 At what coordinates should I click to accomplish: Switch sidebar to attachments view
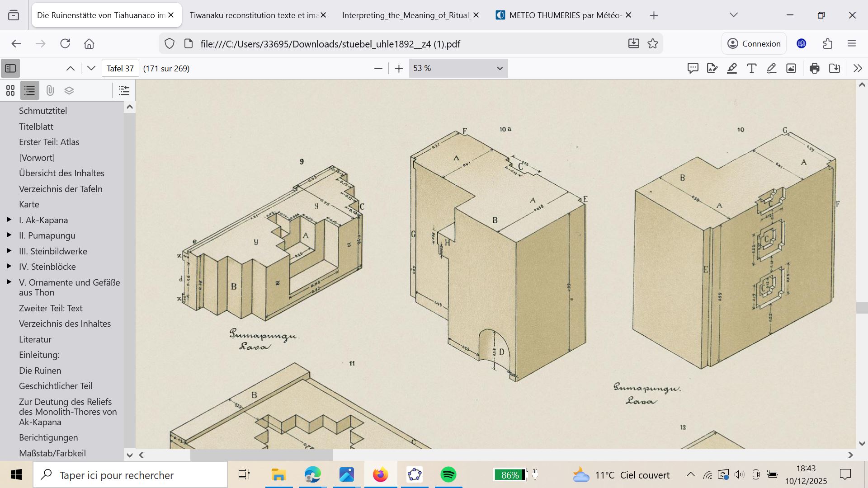click(x=50, y=91)
